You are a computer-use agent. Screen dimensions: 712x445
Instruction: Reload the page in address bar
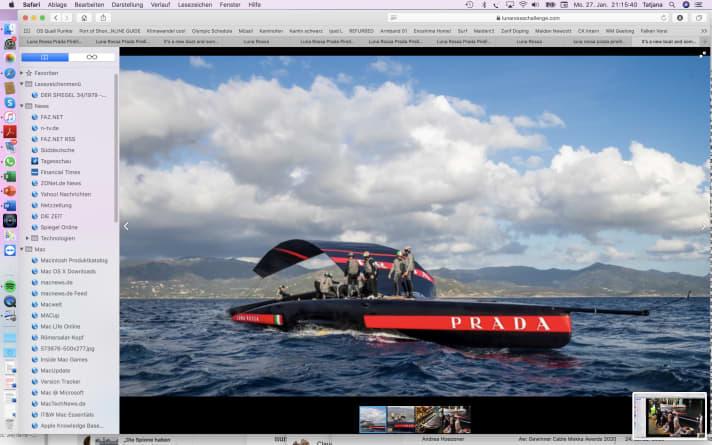tap(663, 18)
